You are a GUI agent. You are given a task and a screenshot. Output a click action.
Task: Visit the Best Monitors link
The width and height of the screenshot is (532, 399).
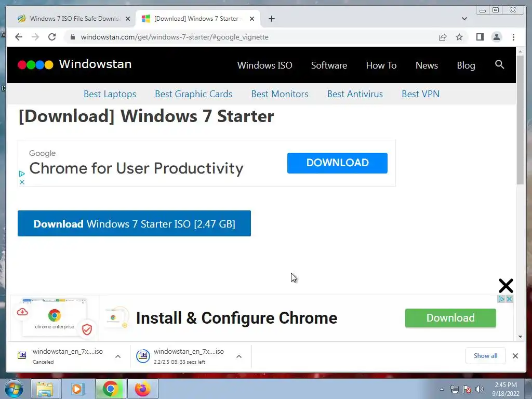pos(280,94)
